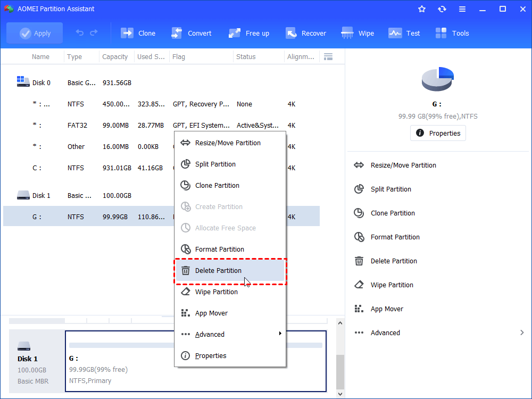Select the Other 16.00MB partition row
Screen dimensions: 532x399
tap(162, 147)
